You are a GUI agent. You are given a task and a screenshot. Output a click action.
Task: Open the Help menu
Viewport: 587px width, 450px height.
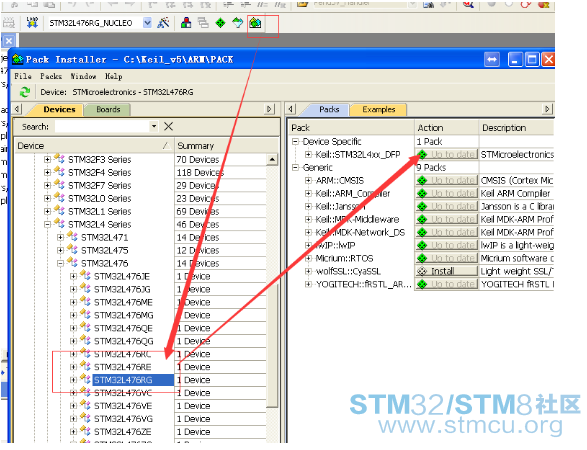(113, 76)
